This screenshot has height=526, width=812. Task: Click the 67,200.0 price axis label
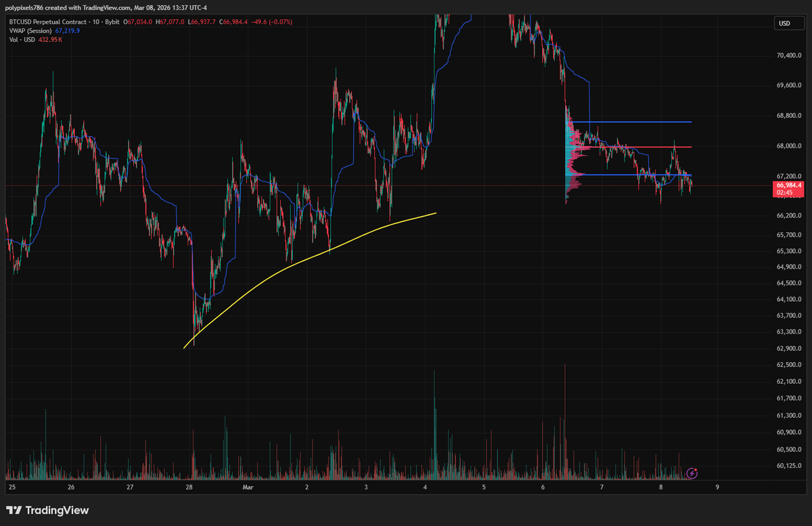(789, 175)
